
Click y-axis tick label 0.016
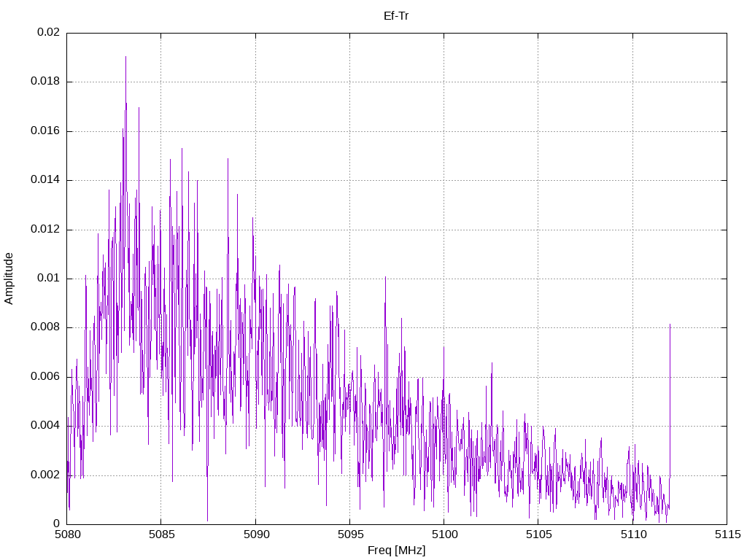(x=45, y=131)
